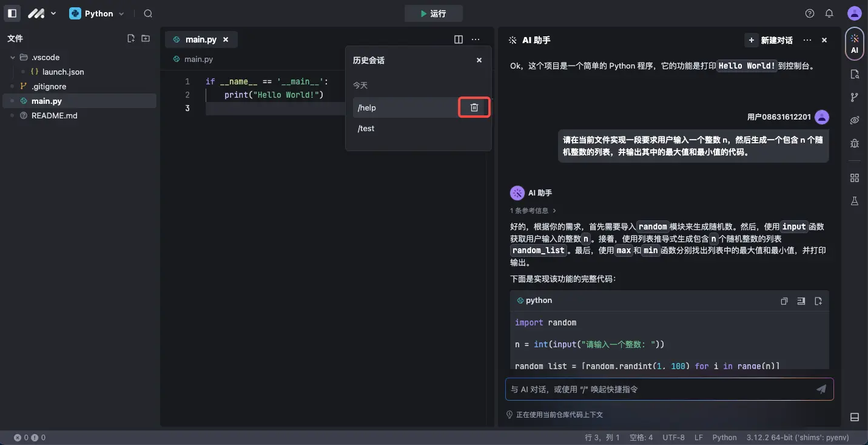868x445 pixels.
Task: Insert code block into editor icon
Action: point(801,301)
